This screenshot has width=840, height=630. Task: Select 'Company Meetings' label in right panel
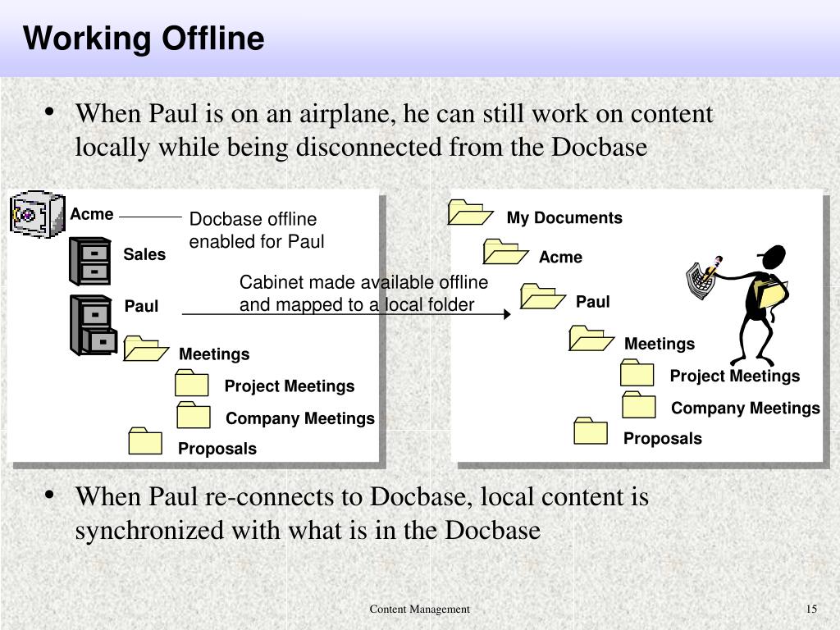tap(745, 409)
